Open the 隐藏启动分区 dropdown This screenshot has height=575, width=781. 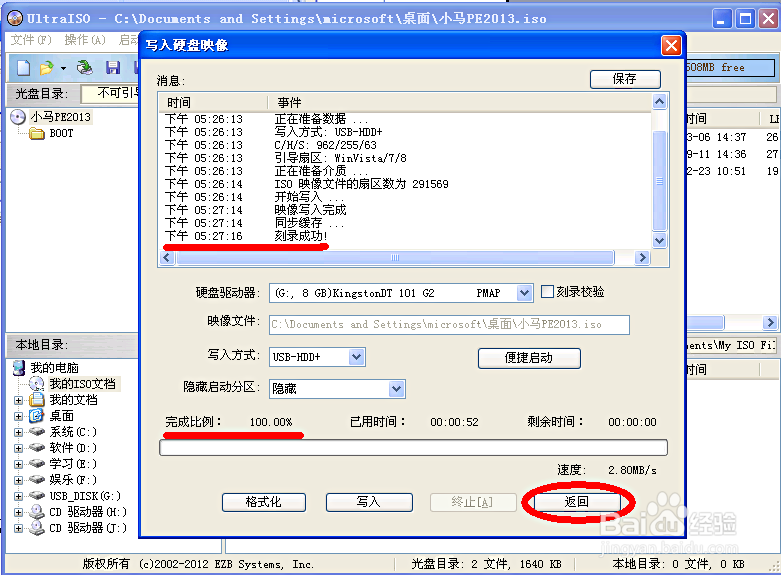click(396, 389)
